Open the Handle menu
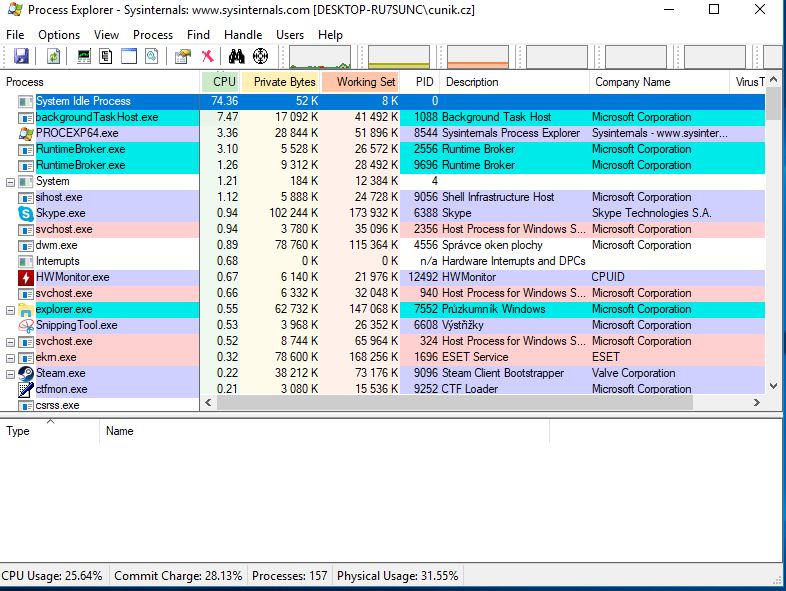This screenshot has height=591, width=786. tap(243, 35)
